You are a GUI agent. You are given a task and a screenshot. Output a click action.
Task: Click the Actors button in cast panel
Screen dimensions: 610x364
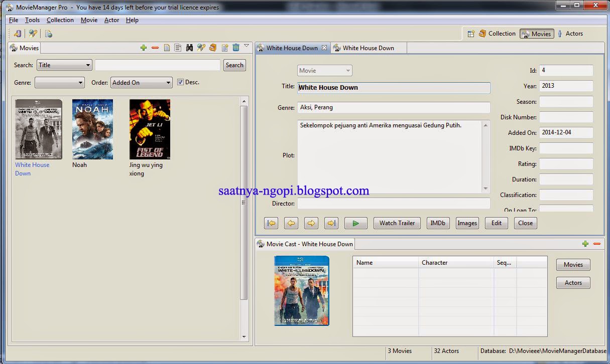tap(573, 283)
